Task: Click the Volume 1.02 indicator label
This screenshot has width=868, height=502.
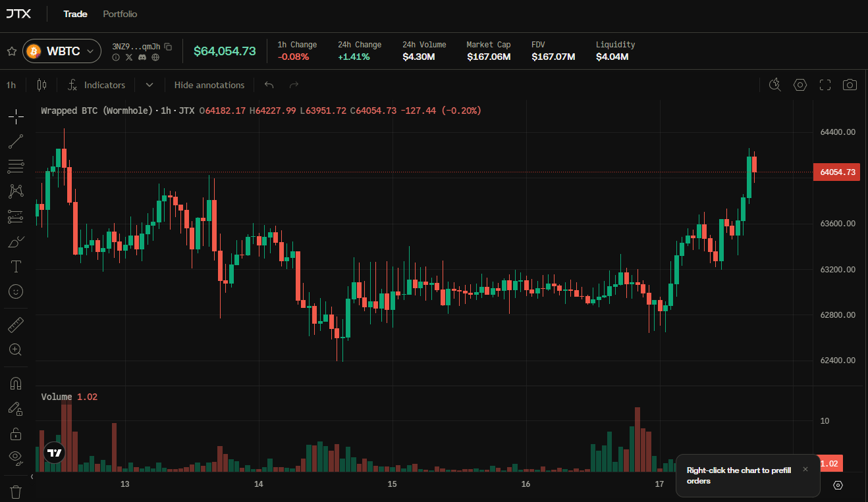Action: [x=69, y=397]
